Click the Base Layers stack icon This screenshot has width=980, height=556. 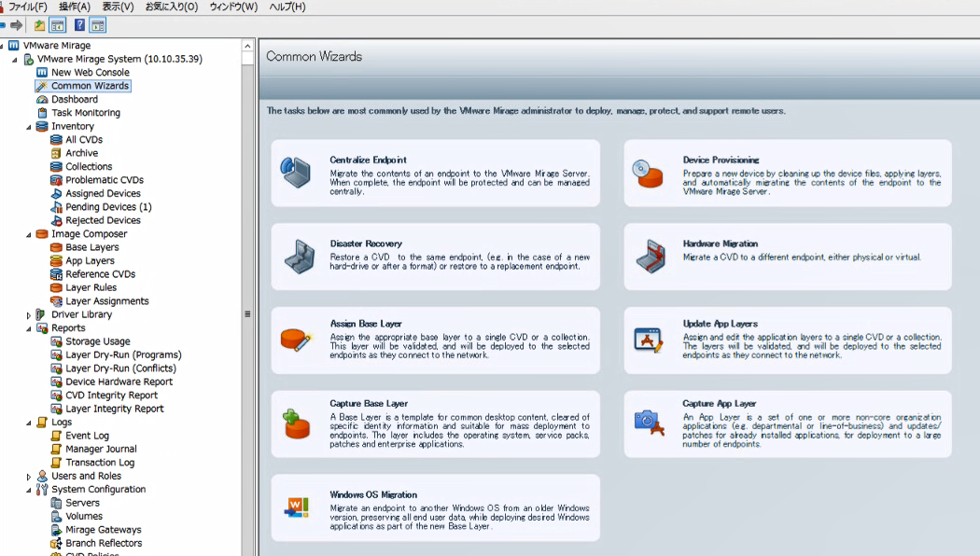56,247
